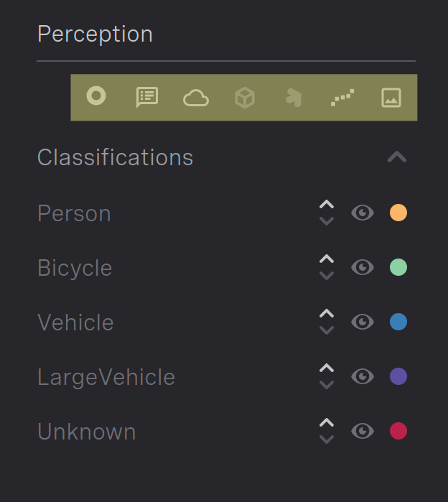Hide the Person classification with eye icon
Screen dimensions: 448x502
click(363, 213)
